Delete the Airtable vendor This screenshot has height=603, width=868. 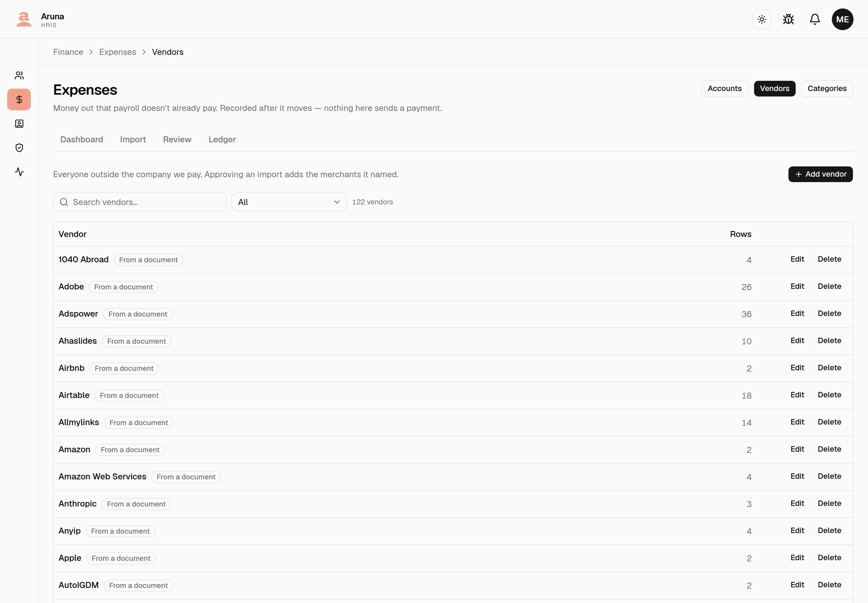[829, 395]
